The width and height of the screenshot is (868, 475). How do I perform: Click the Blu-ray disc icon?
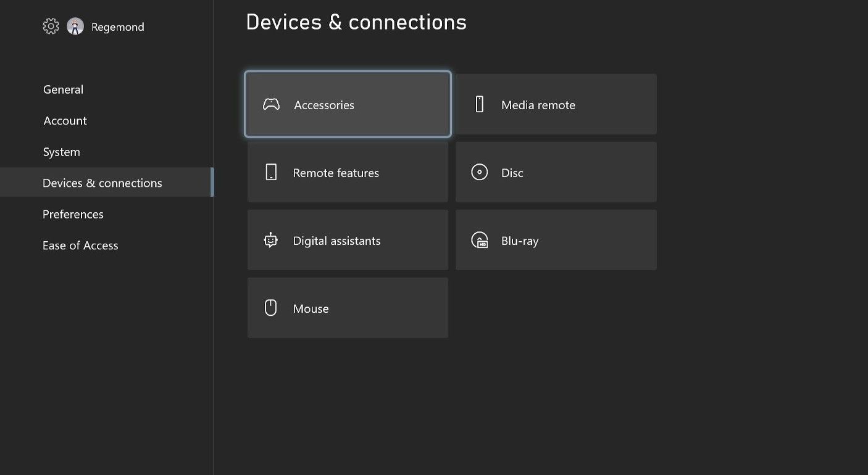[x=480, y=240]
